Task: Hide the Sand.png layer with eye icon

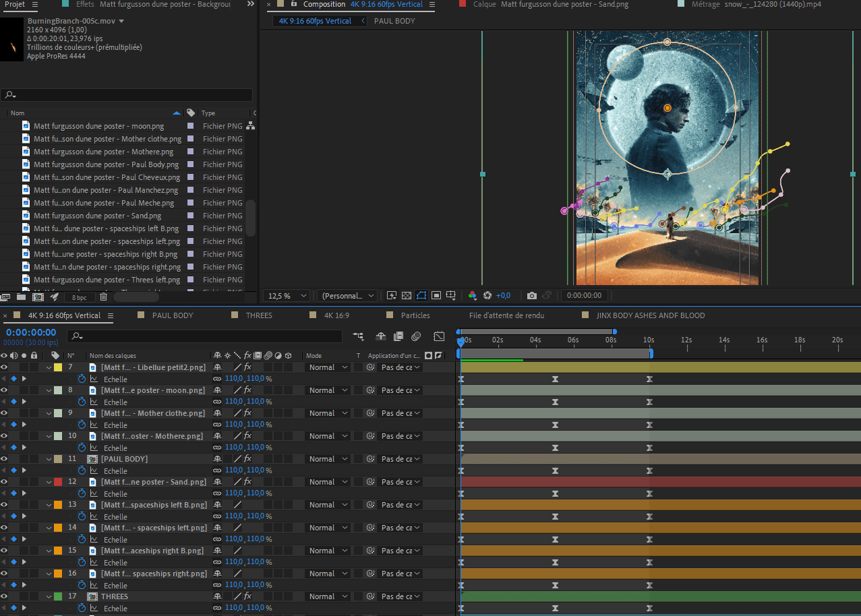Action: point(4,482)
